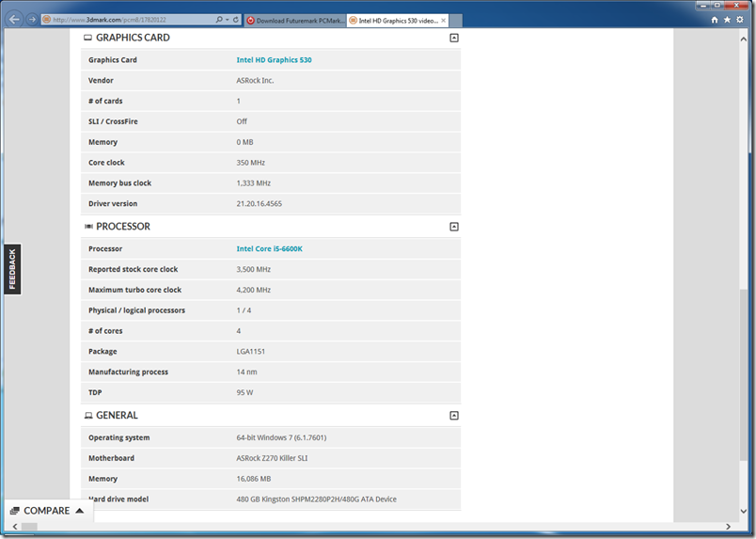
Task: Select the LGA1151 package value
Action: 250,351
